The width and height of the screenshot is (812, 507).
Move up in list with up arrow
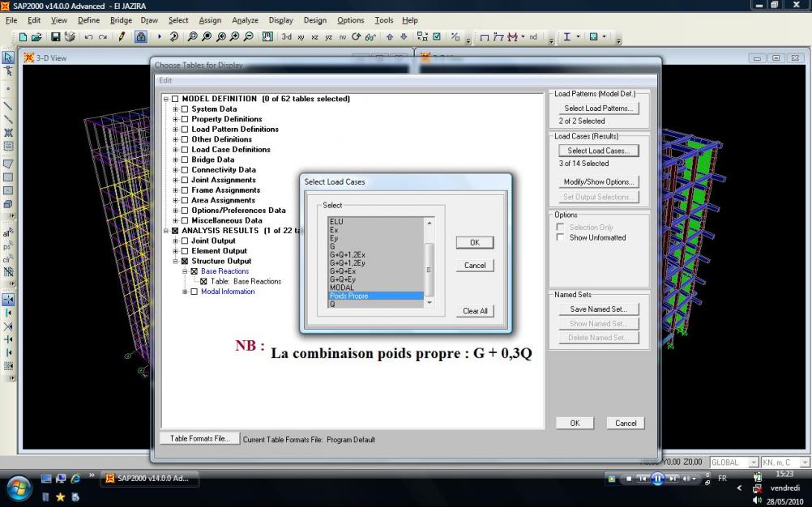[x=390, y=36]
